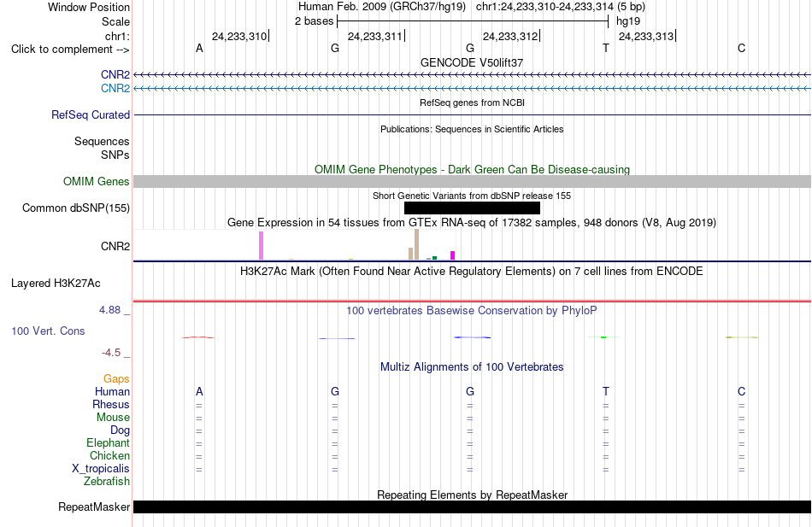
Task: Click the 24,233,310 position label
Action: click(239, 36)
